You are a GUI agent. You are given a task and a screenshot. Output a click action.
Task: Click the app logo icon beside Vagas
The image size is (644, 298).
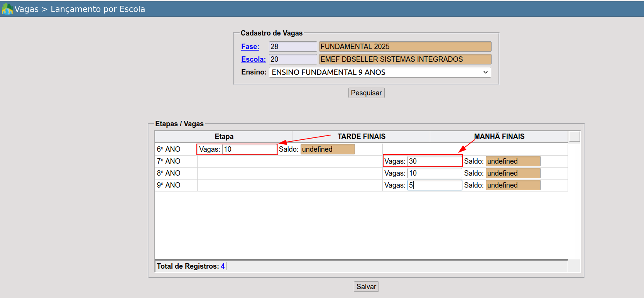pos(7,9)
